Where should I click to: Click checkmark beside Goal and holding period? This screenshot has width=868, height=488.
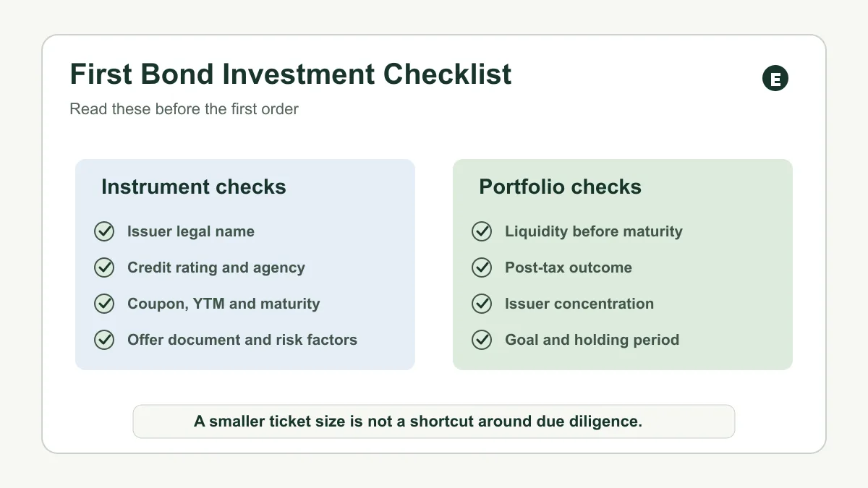[482, 340]
